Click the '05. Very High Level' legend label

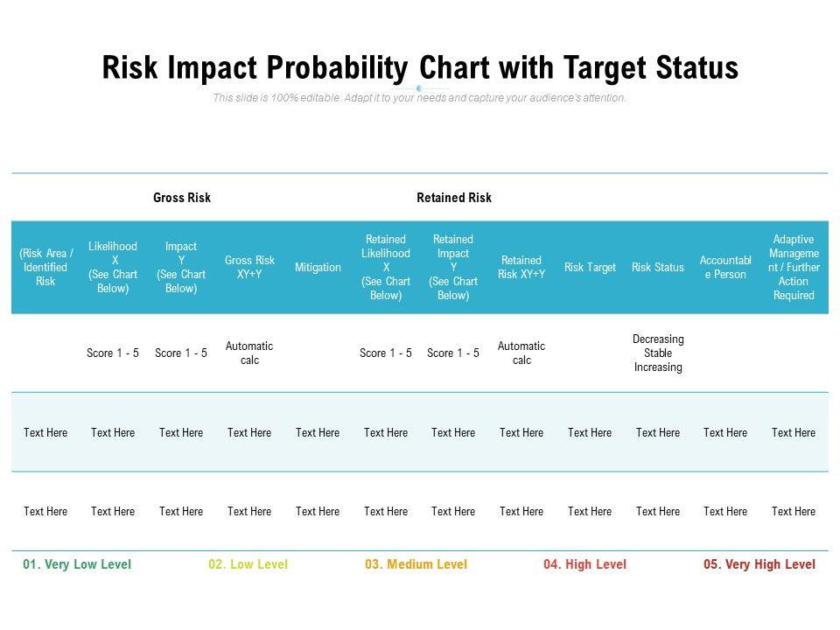[759, 564]
